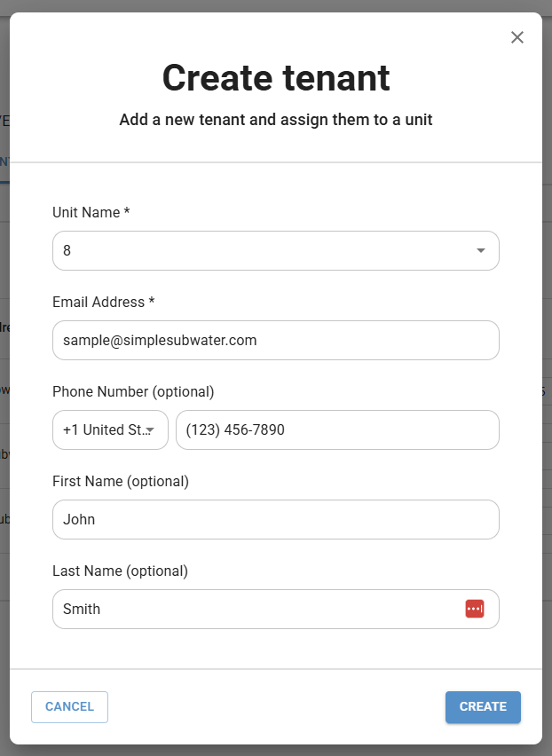The width and height of the screenshot is (552, 756).
Task: Click the Create button
Action: [x=483, y=707]
